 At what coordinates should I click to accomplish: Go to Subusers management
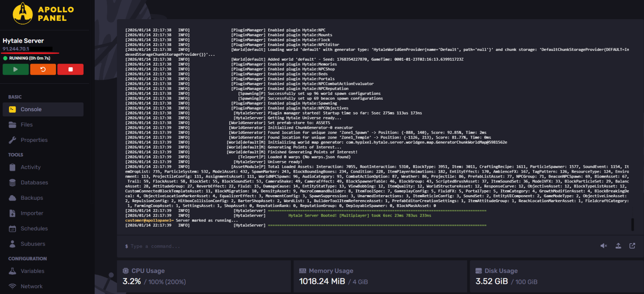click(x=33, y=244)
